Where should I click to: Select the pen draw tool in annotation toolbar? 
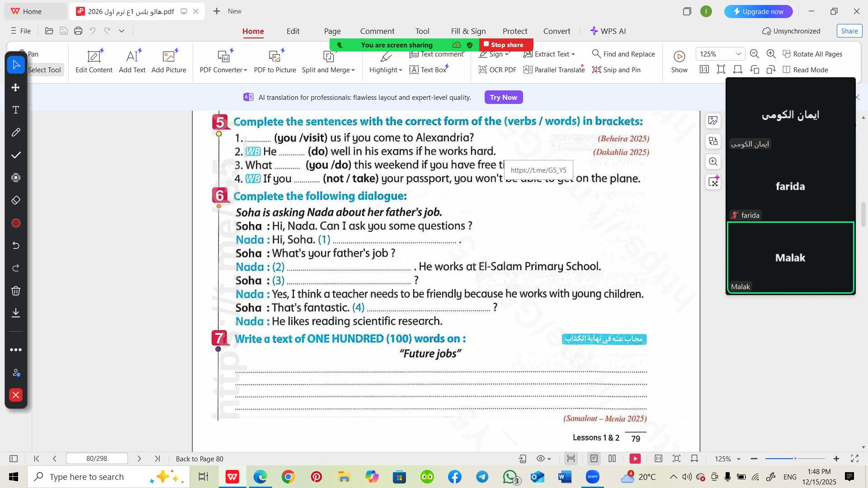tap(16, 132)
